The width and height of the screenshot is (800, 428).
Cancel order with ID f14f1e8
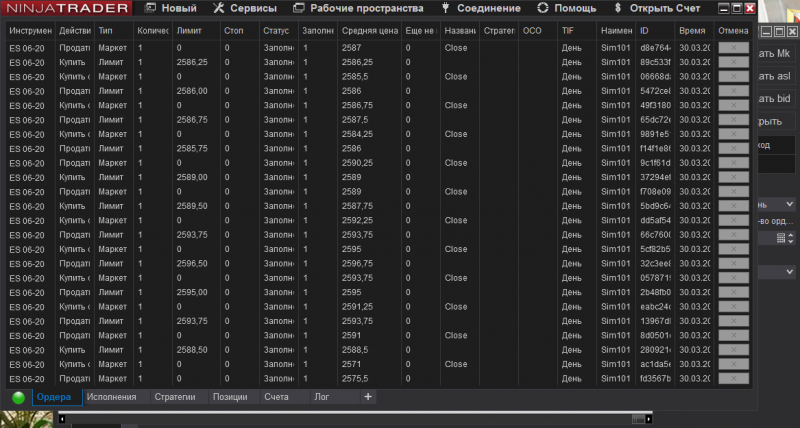[x=733, y=148]
